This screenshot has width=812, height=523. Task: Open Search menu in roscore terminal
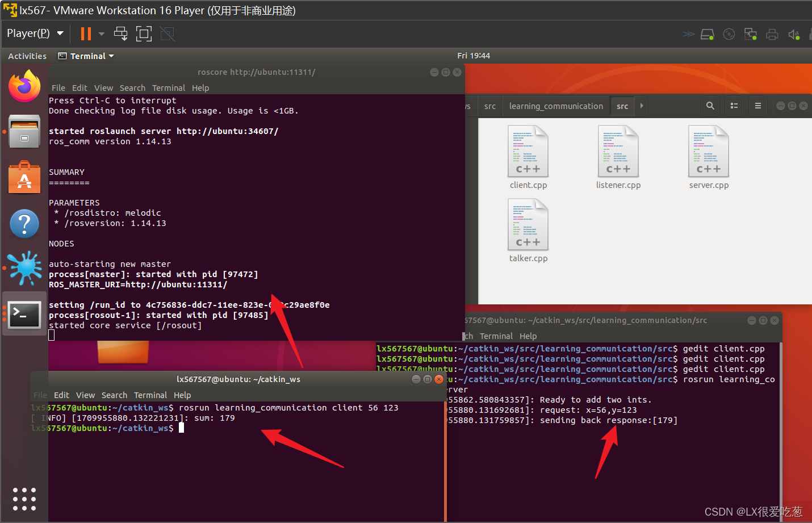(x=132, y=88)
